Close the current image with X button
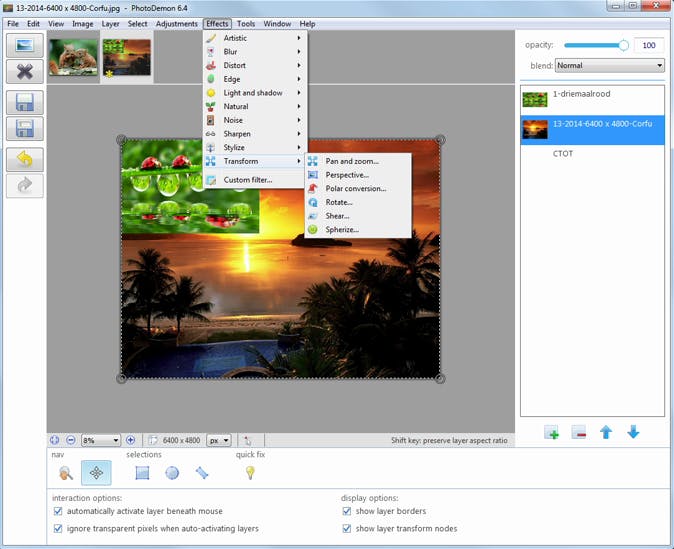Viewport: 674px width, 549px height. (25, 71)
